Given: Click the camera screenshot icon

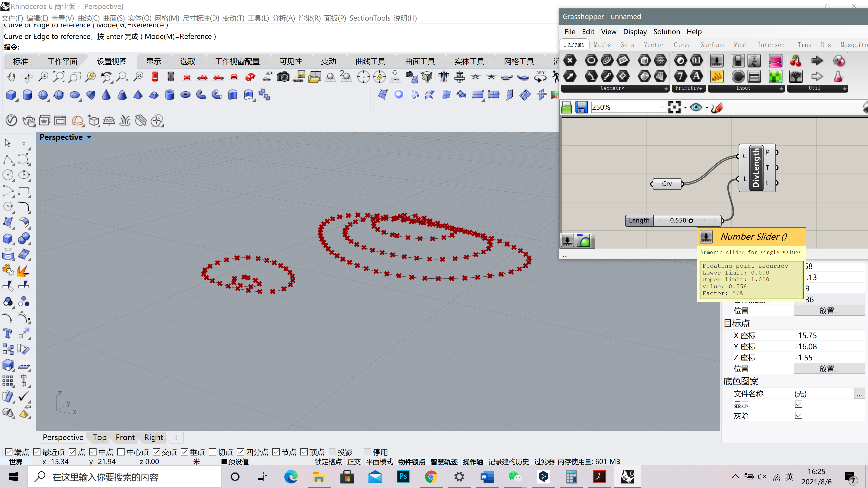Looking at the screenshot, I should point(283,77).
